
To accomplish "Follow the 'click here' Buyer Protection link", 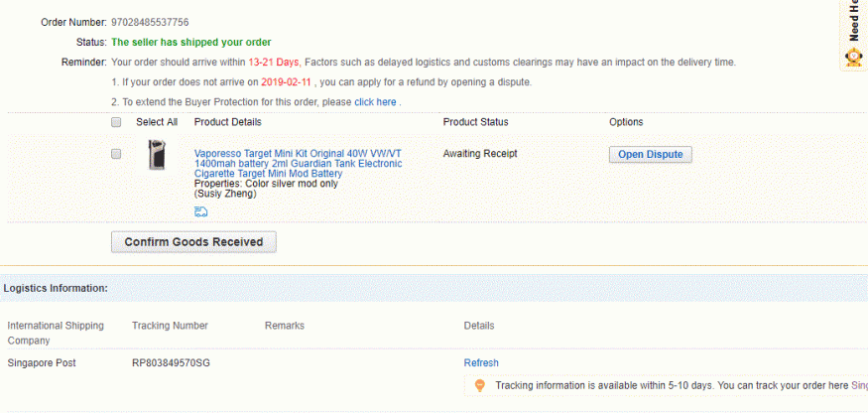I will point(375,102).
